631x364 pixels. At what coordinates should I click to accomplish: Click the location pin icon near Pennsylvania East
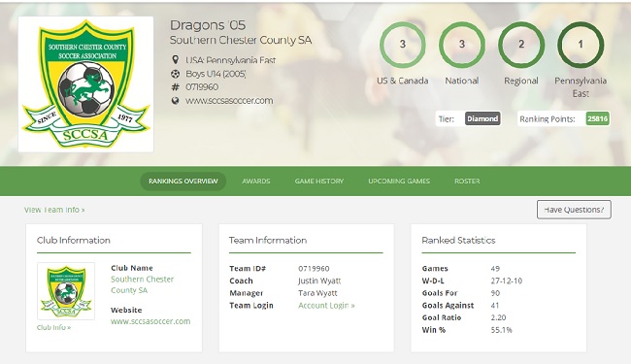click(x=175, y=60)
